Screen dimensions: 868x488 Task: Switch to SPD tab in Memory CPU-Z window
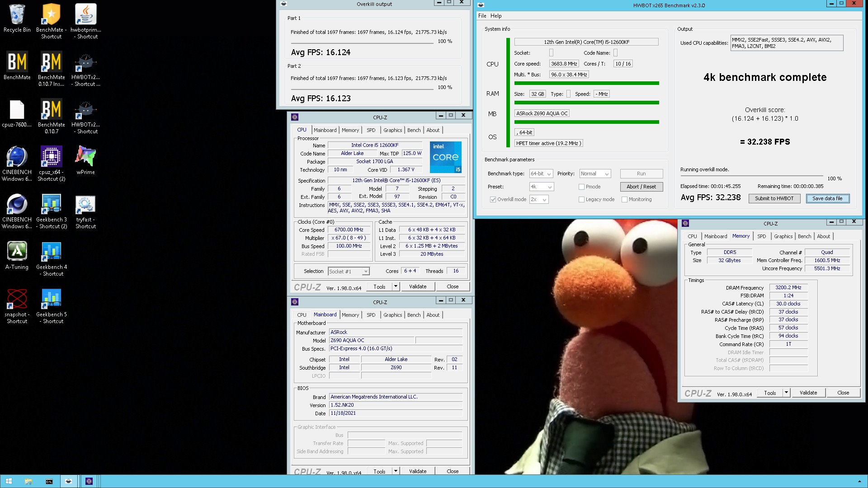761,236
